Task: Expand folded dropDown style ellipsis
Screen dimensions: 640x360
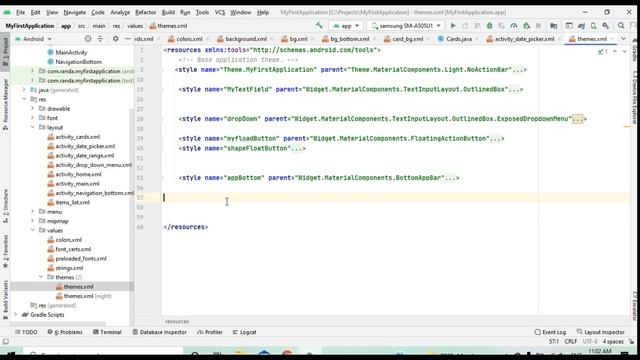Action: (578, 119)
